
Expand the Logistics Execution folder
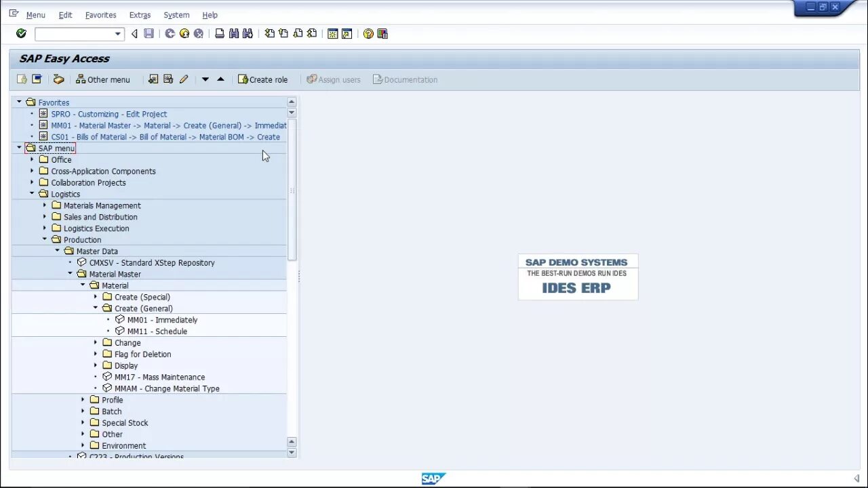tap(45, 228)
